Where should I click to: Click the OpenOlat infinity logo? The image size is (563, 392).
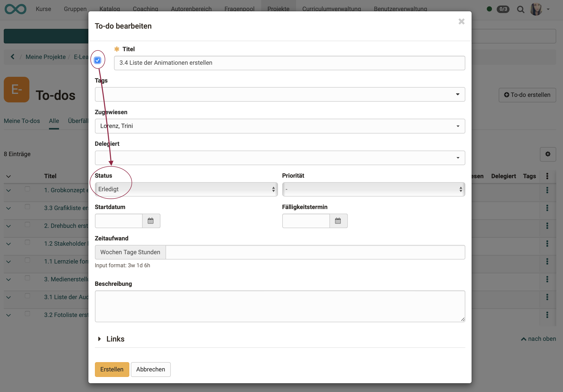(x=15, y=9)
